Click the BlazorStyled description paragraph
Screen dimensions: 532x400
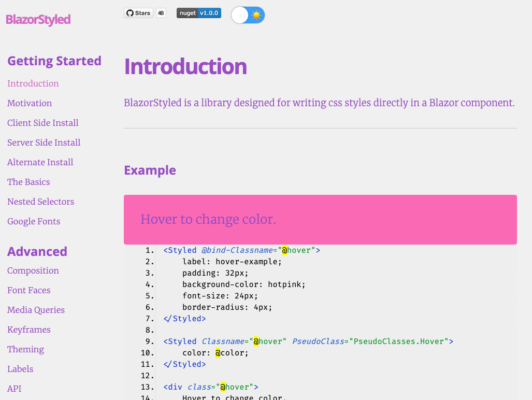point(319,103)
